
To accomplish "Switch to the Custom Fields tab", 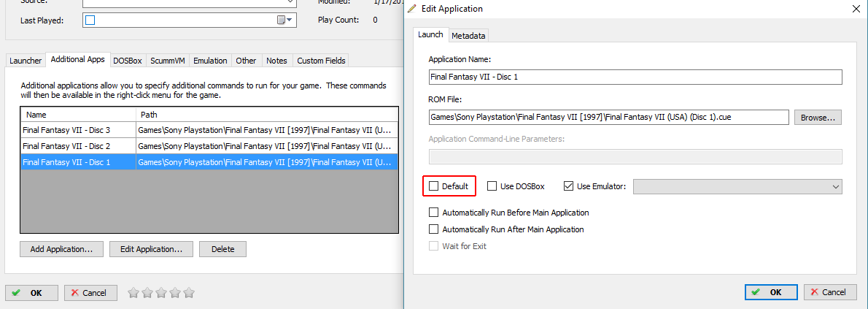I will coord(321,61).
